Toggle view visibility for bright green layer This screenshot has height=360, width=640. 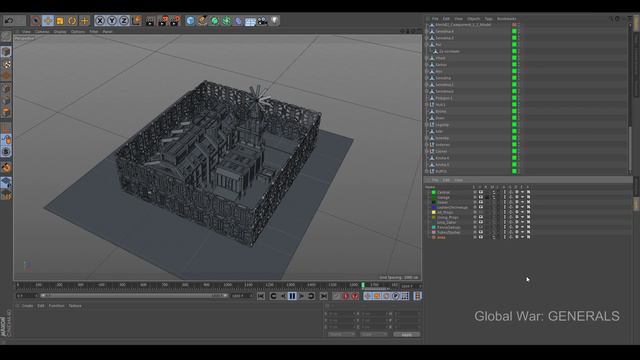(481, 192)
